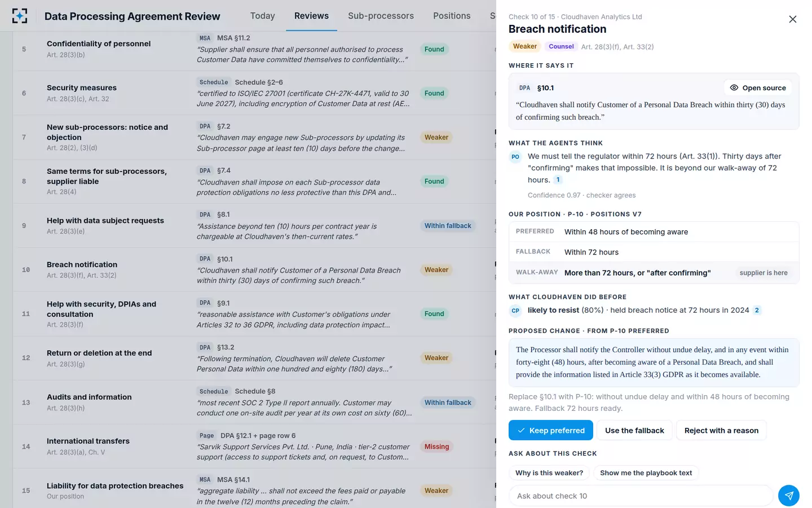Image resolution: width=812 pixels, height=508 pixels.
Task: Click the app logo icon
Action: (20, 16)
